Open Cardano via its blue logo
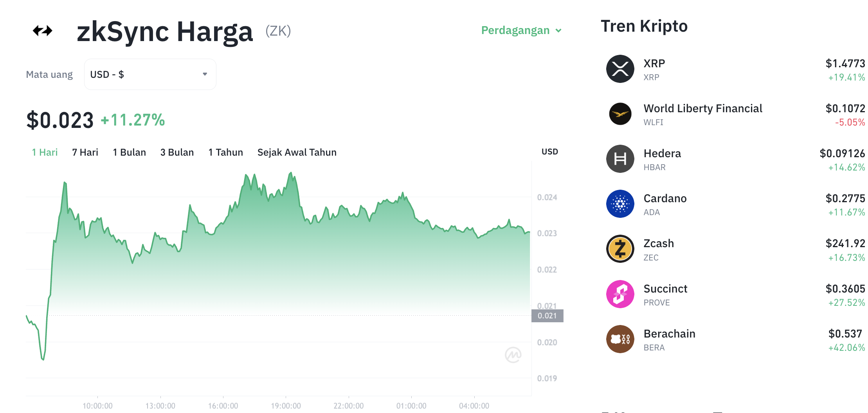Viewport: 868px width, 413px height. click(619, 204)
